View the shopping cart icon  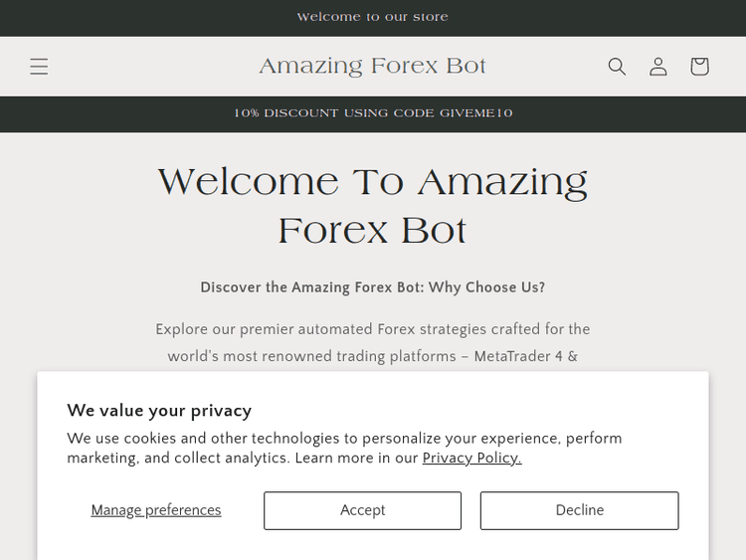699,67
